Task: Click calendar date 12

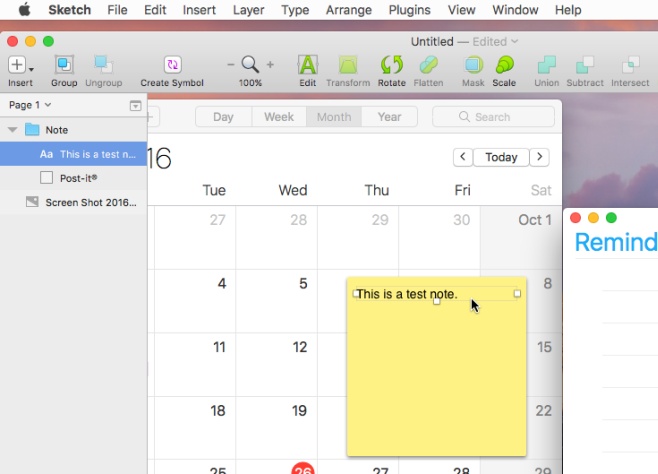Action: tap(300, 347)
